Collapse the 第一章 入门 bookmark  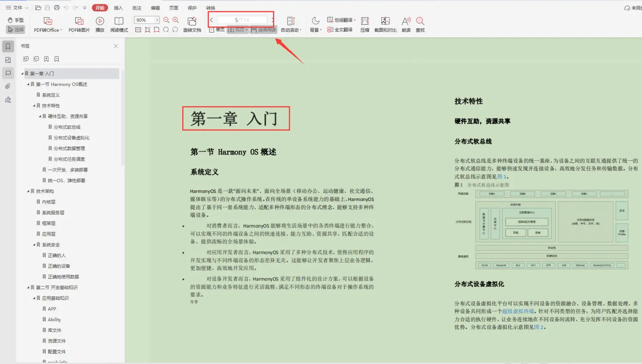click(22, 74)
